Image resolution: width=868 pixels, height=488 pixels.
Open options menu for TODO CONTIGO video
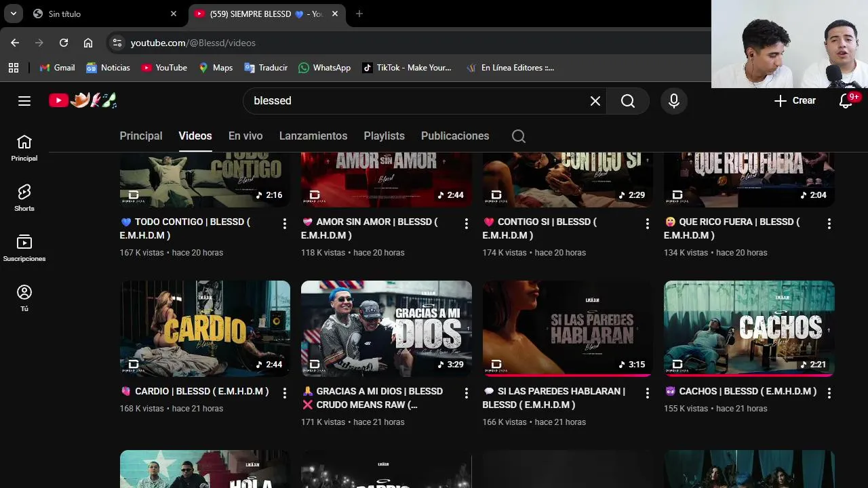[x=285, y=224]
